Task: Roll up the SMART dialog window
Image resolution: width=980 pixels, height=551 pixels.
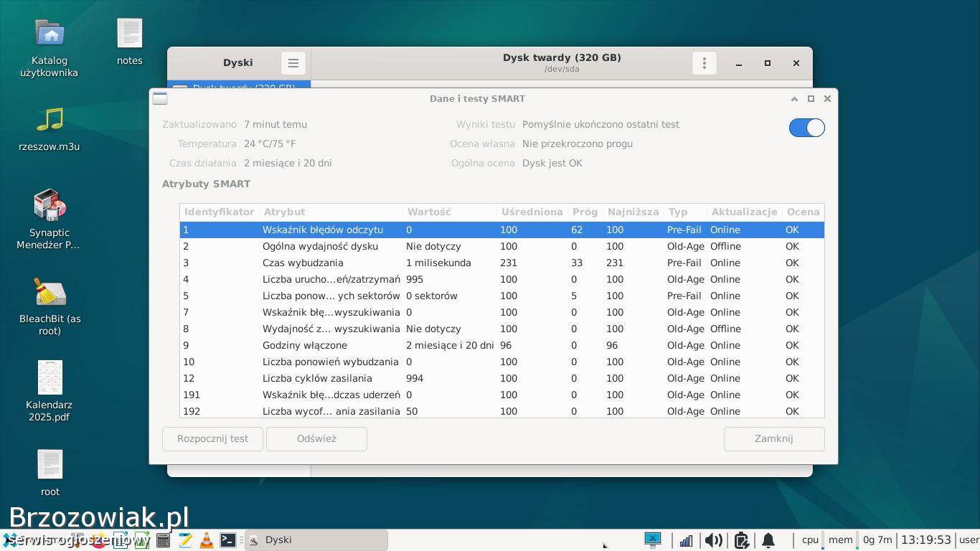Action: pos(794,99)
